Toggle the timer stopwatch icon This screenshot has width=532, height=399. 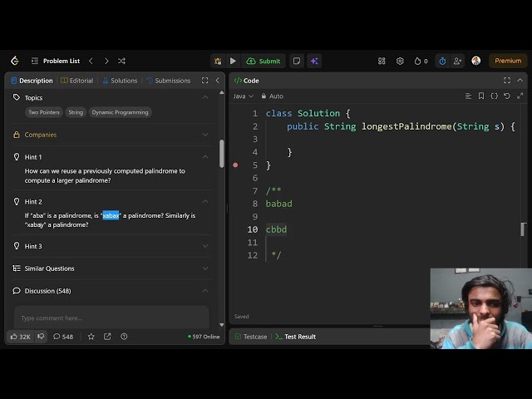[442, 61]
